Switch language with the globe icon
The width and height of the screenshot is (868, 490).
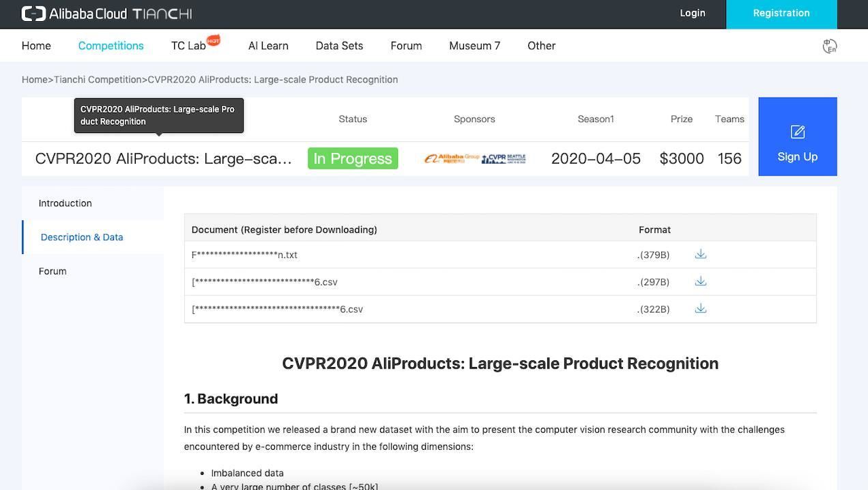point(830,46)
